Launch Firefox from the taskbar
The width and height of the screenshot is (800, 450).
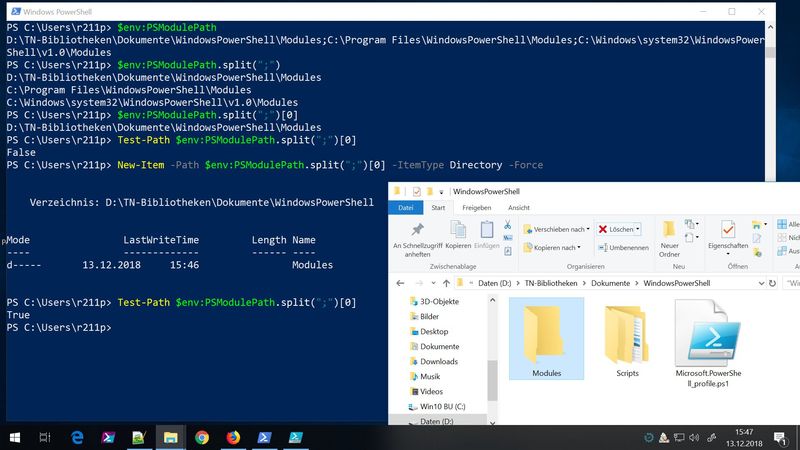point(234,437)
